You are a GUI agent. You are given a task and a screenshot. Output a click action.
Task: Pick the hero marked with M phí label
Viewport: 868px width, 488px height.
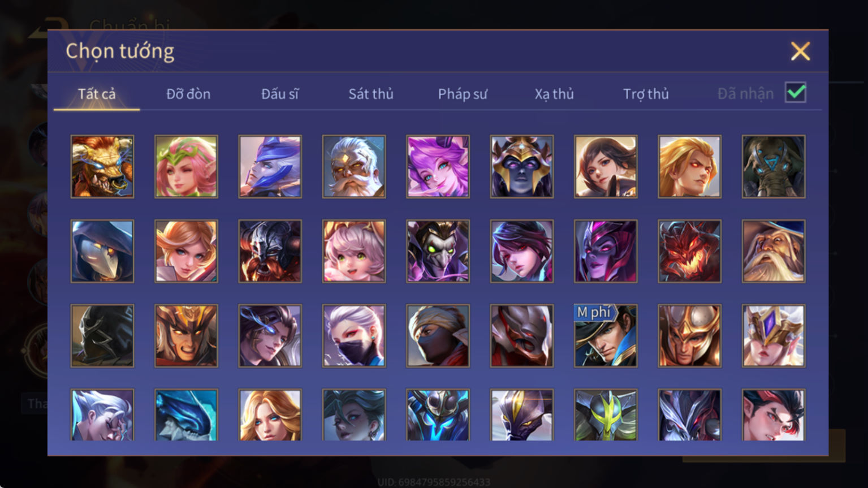(606, 336)
